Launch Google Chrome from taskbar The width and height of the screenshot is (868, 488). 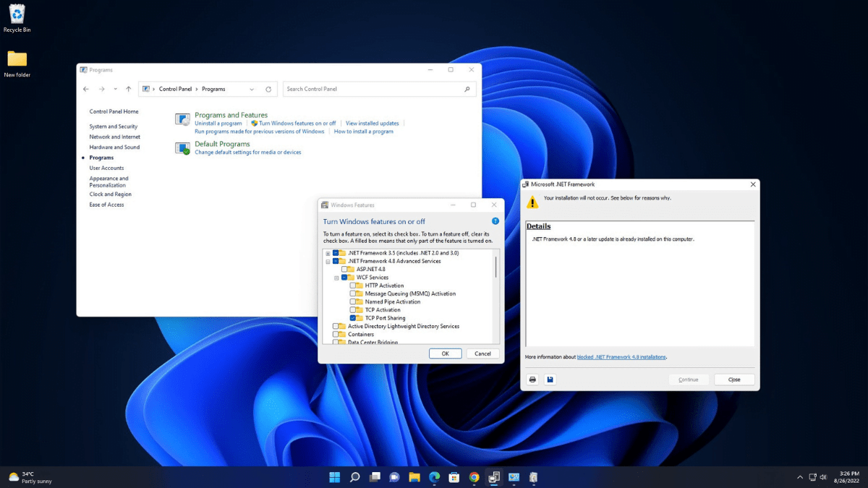point(474,477)
